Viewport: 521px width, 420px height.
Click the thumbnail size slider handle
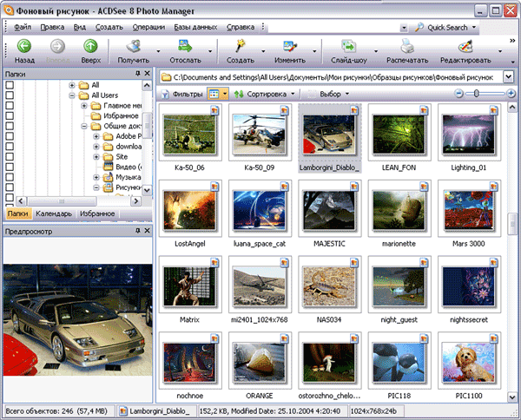[476, 94]
